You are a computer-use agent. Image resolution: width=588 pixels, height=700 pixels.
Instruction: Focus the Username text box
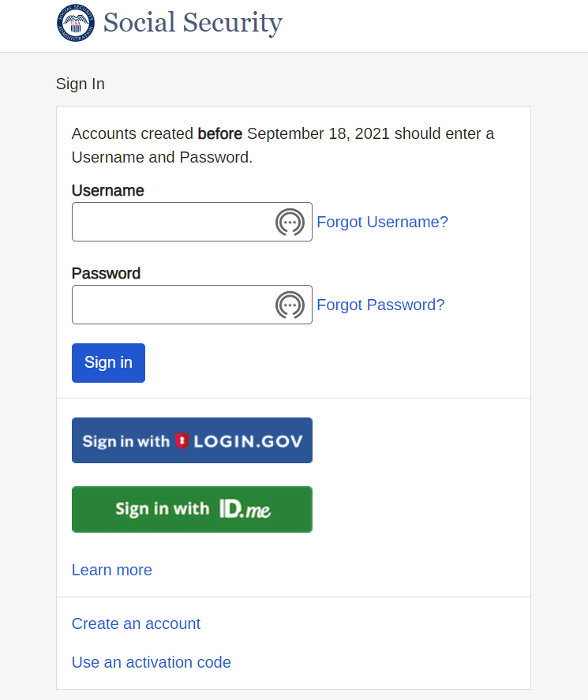[x=192, y=222]
